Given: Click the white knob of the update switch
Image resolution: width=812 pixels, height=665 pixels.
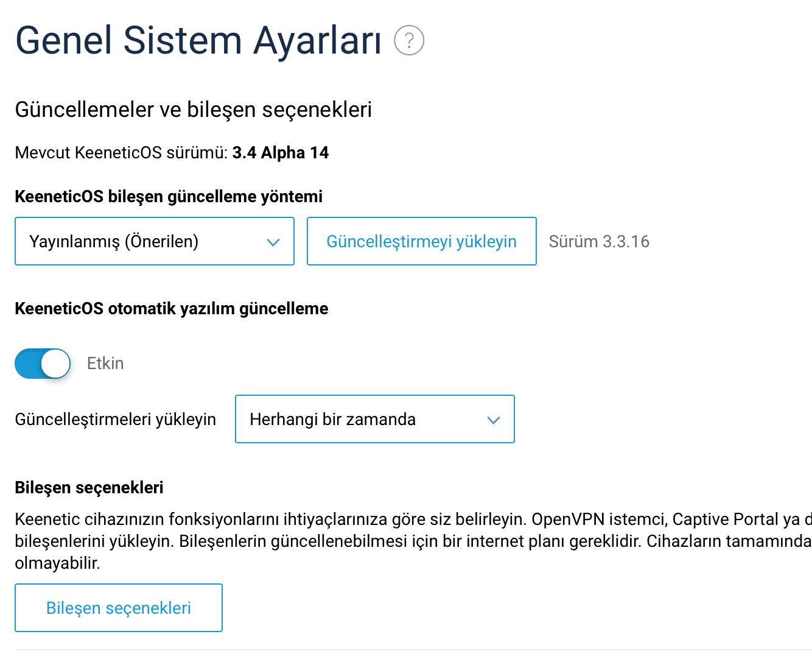Looking at the screenshot, I should click(x=56, y=364).
